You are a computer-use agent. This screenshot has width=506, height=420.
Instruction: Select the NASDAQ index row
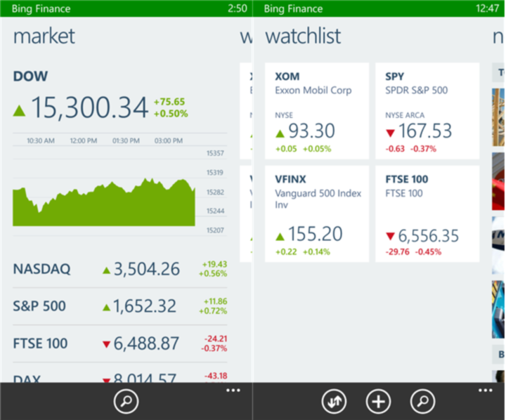click(119, 269)
